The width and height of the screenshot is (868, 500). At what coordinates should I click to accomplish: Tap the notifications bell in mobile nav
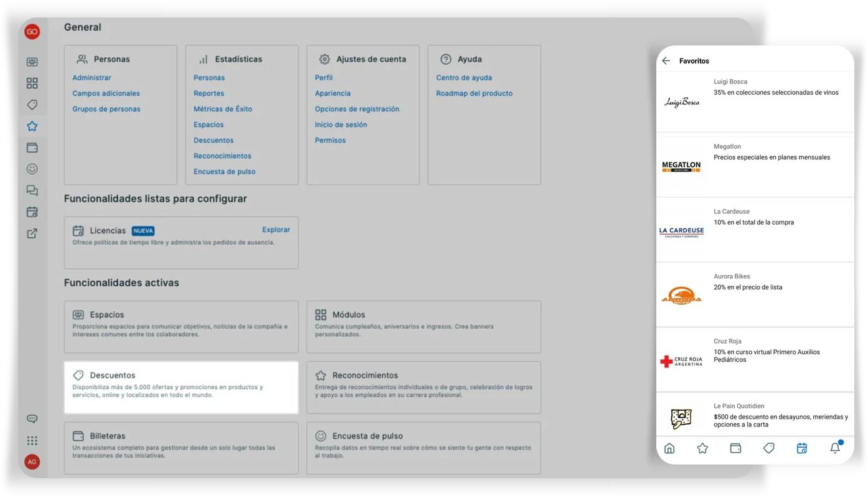tap(835, 447)
